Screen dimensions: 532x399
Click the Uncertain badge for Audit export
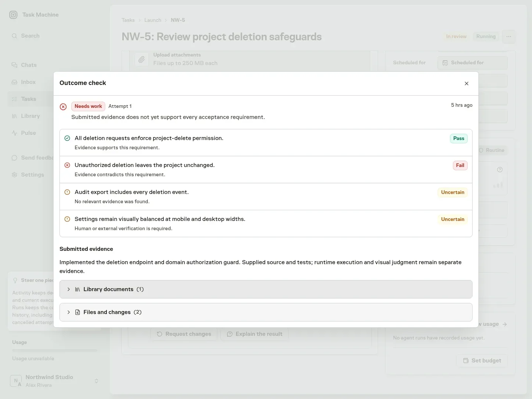point(453,192)
